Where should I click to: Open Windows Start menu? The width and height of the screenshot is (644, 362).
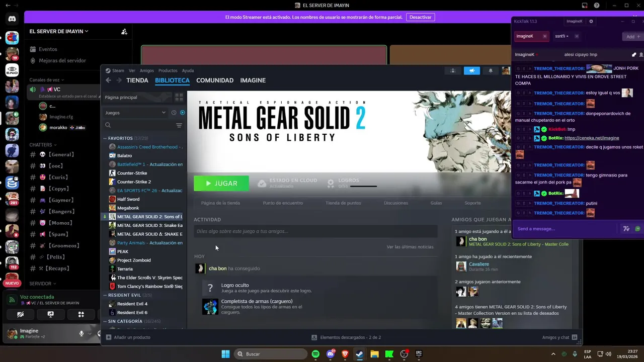(x=225, y=354)
